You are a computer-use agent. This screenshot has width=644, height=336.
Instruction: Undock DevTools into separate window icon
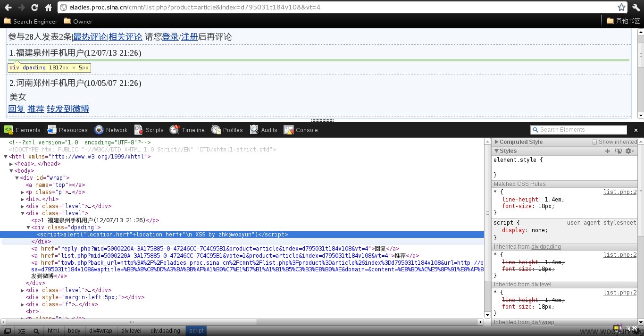click(8, 331)
